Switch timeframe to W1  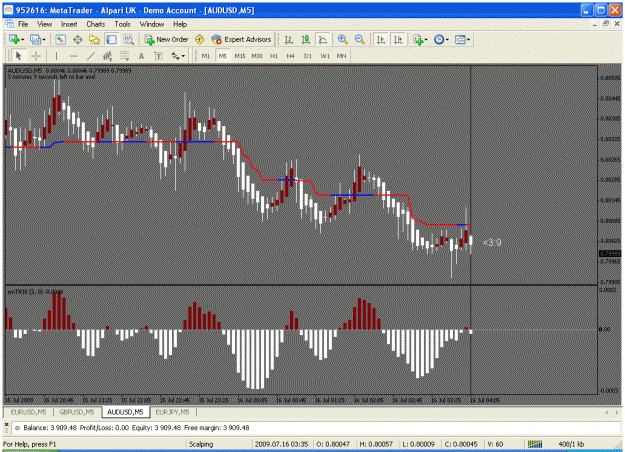325,56
